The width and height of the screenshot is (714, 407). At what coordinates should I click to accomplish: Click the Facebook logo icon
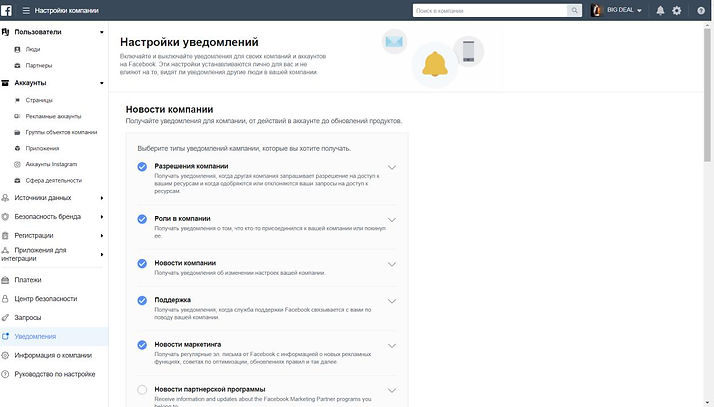click(6, 10)
